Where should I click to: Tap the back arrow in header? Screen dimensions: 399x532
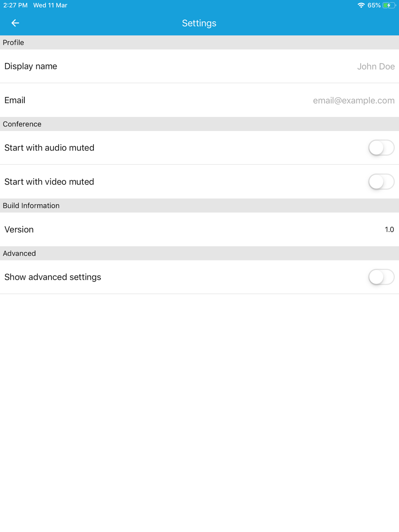(15, 23)
